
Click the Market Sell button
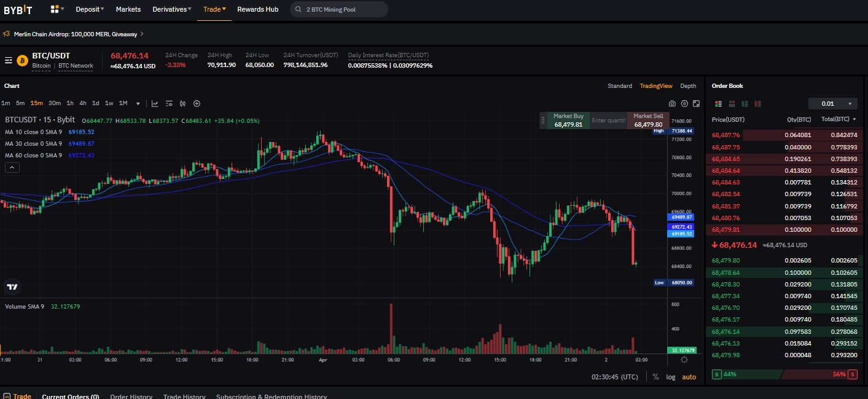648,120
